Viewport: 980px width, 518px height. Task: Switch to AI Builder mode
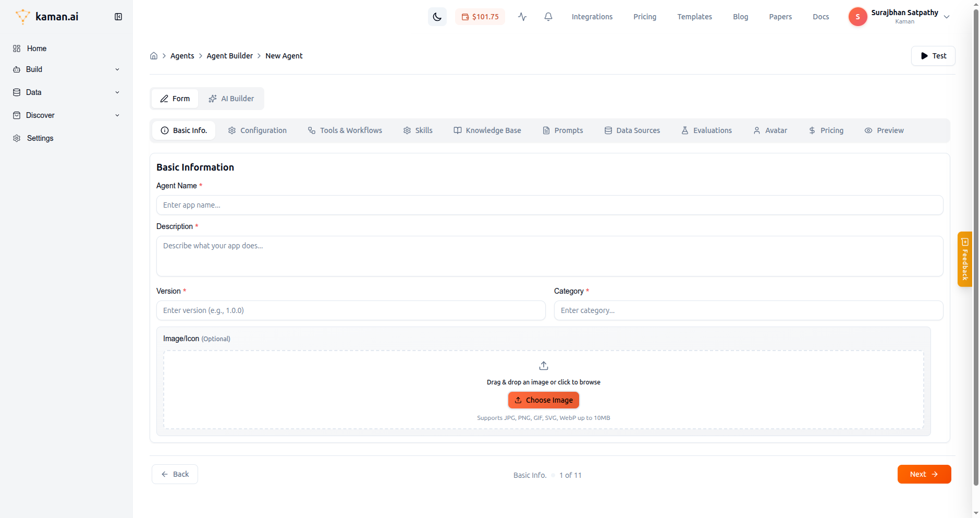tap(231, 99)
